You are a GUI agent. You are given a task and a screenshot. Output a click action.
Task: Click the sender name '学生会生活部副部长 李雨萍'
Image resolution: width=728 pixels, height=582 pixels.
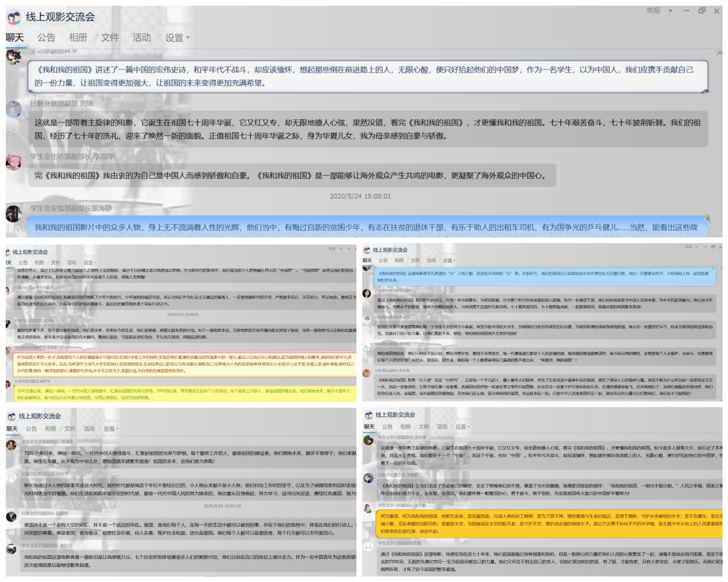72,156
